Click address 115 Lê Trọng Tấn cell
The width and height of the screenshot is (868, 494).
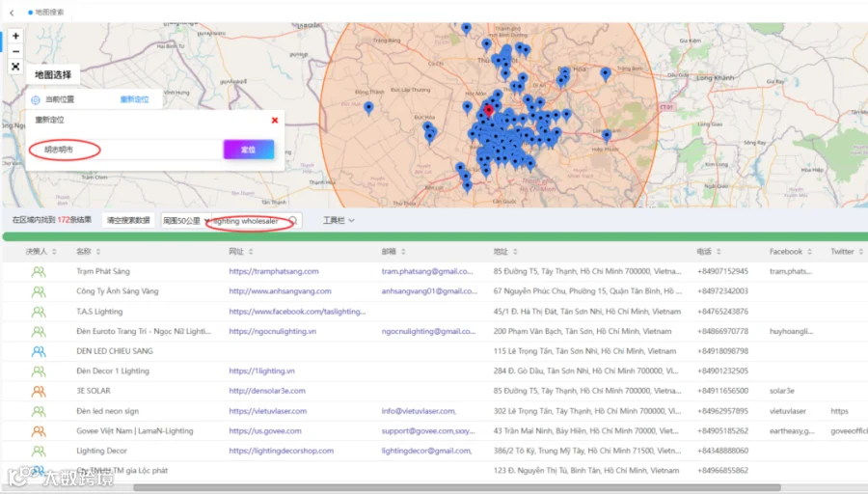[584, 351]
